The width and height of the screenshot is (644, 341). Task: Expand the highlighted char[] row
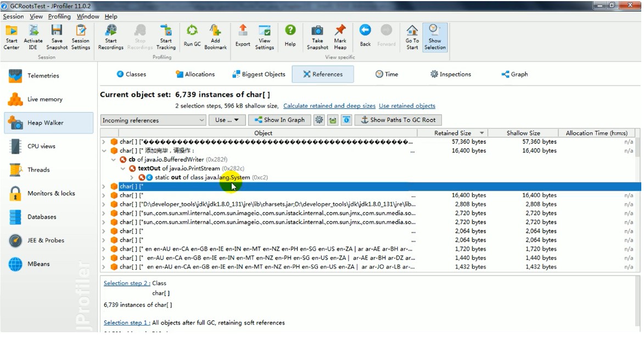pyautogui.click(x=104, y=187)
